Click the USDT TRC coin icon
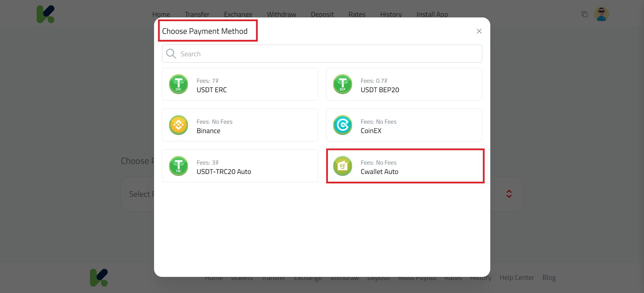644x293 pixels. tap(179, 166)
